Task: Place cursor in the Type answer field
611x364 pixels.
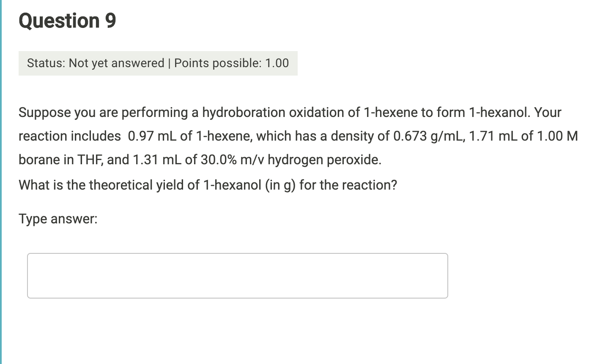Action: click(x=237, y=275)
